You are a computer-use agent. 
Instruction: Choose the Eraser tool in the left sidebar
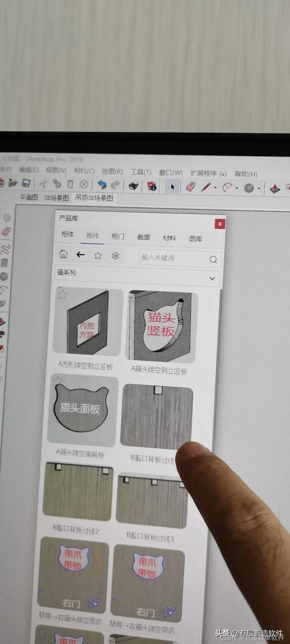click(x=6, y=232)
